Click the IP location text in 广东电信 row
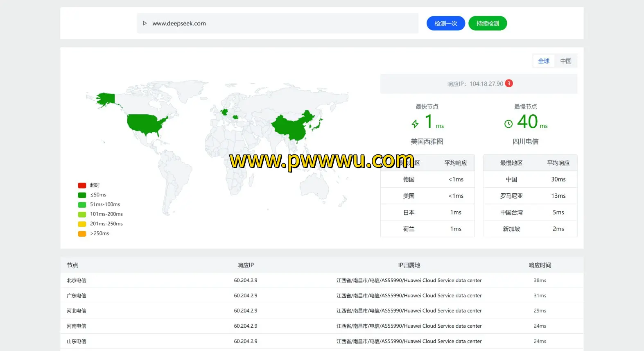Image resolution: width=644 pixels, height=351 pixels. click(409, 296)
